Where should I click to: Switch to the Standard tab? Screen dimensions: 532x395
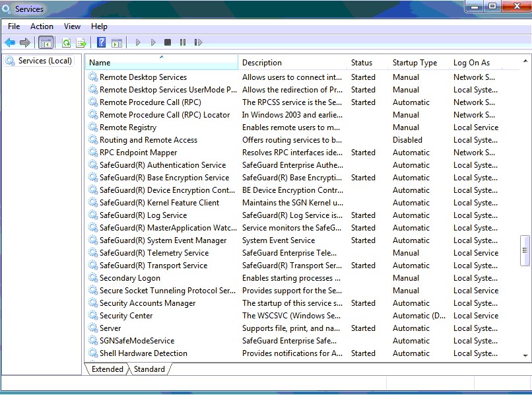tap(149, 369)
